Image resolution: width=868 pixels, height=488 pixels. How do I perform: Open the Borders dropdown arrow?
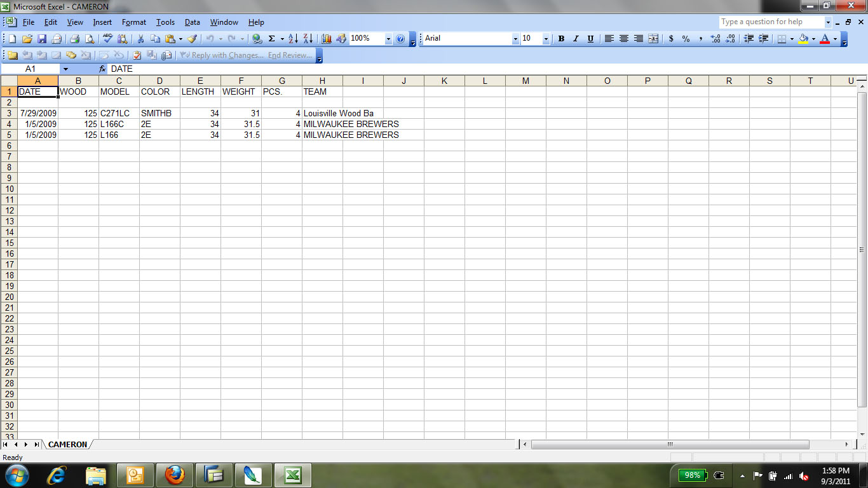pos(792,39)
